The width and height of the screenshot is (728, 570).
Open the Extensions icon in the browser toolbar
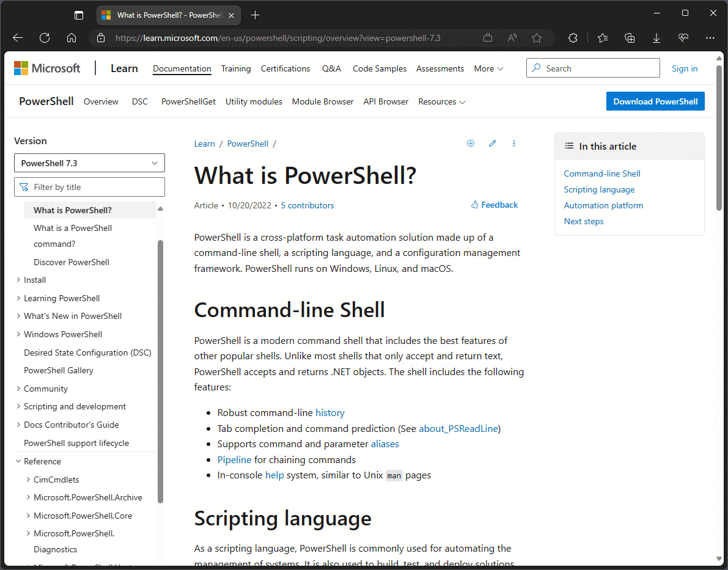click(x=573, y=37)
